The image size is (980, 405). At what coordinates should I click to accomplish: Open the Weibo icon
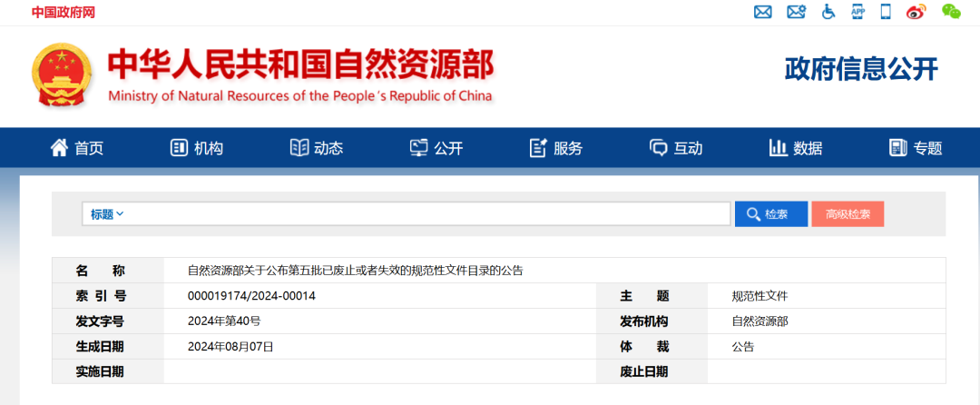[916, 12]
